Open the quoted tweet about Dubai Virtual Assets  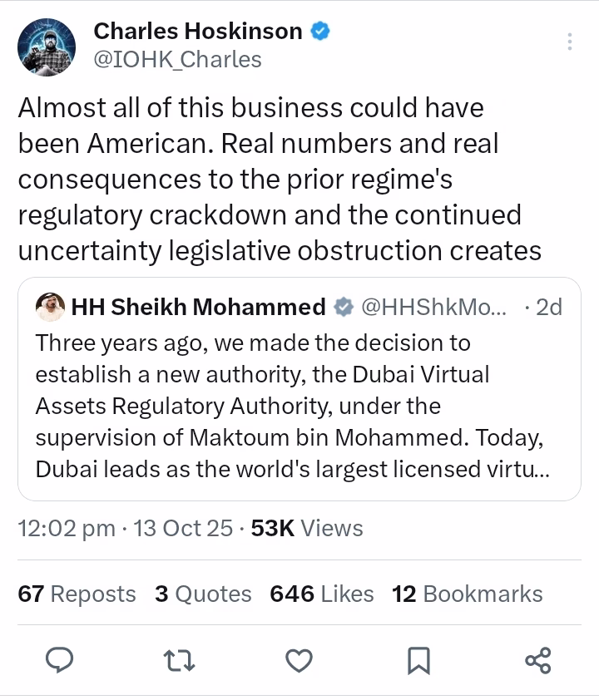point(298,406)
